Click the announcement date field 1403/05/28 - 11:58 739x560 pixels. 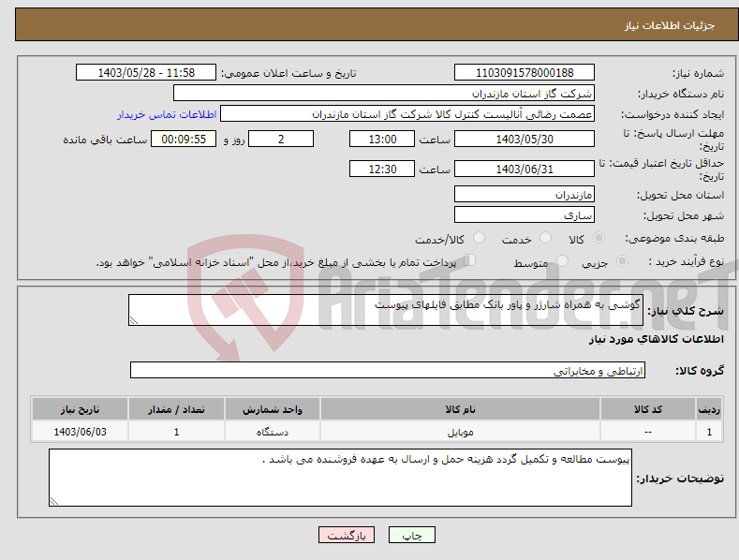(146, 73)
